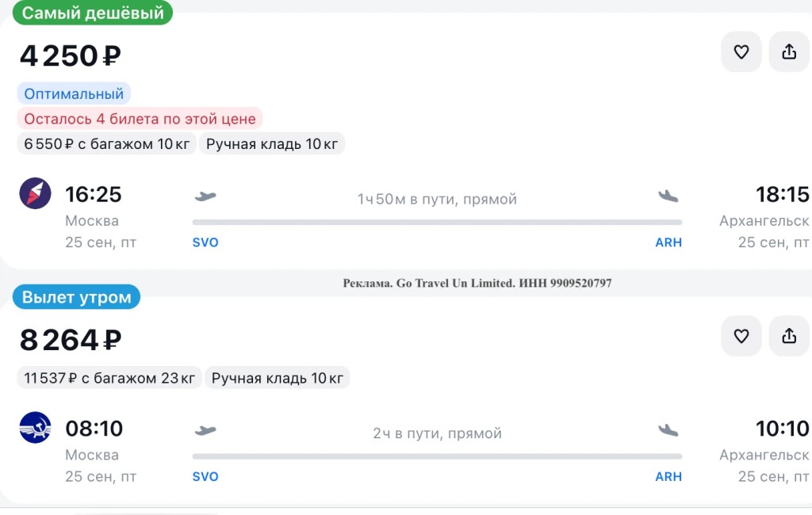This screenshot has height=515, width=812.
Task: Share the 8 264 ₽ morning flight
Action: (x=789, y=336)
